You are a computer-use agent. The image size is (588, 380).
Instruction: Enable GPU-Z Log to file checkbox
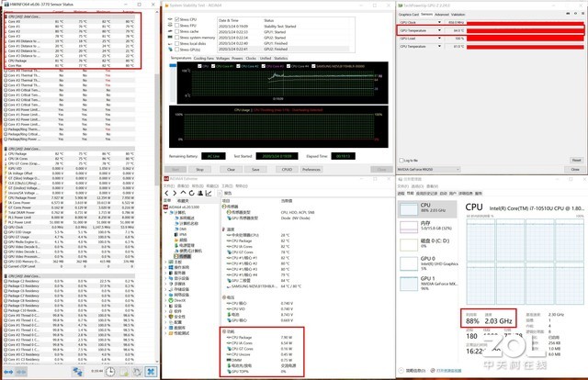(x=401, y=161)
